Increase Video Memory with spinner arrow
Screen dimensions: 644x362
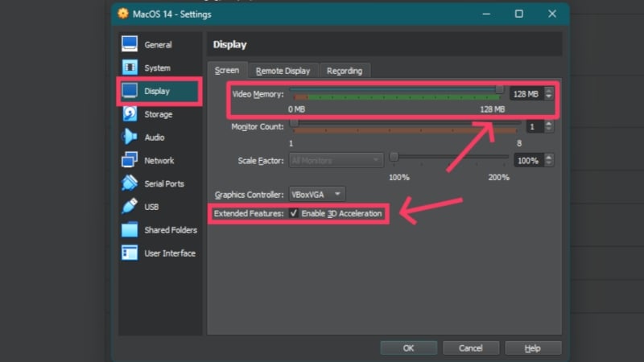(549, 90)
